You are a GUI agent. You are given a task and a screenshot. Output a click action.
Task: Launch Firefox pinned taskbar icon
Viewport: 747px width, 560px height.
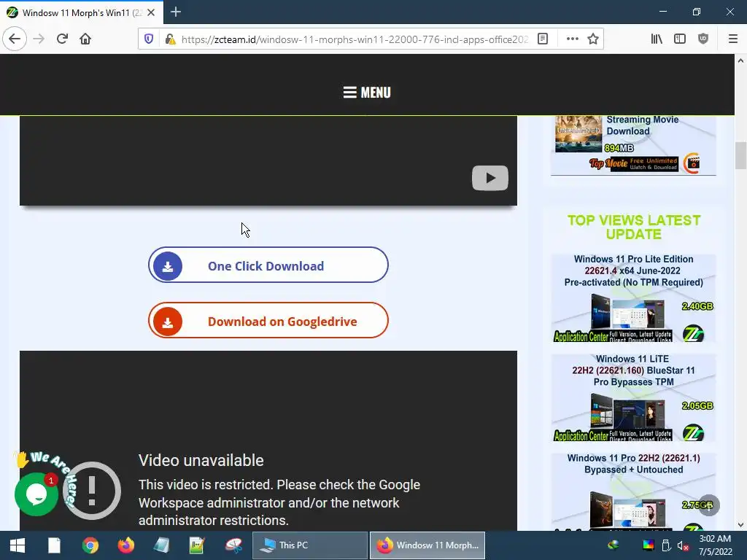click(x=125, y=545)
